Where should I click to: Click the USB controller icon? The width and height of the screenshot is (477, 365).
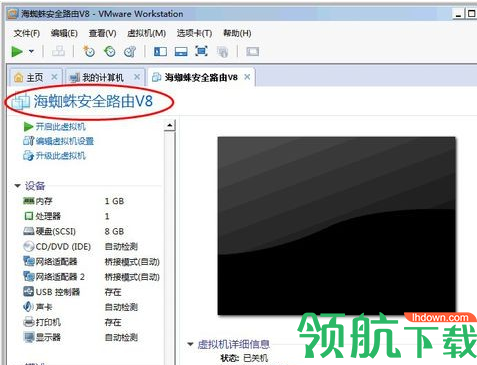point(29,292)
